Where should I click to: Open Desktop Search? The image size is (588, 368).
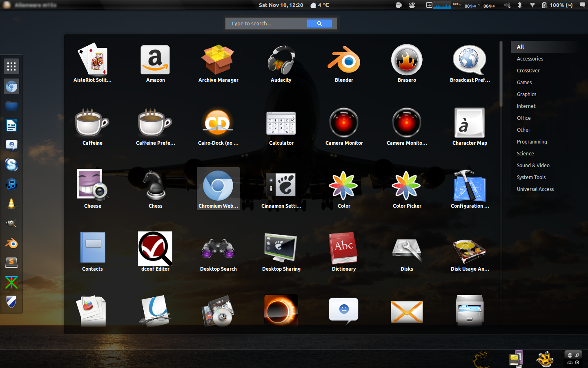tap(218, 252)
